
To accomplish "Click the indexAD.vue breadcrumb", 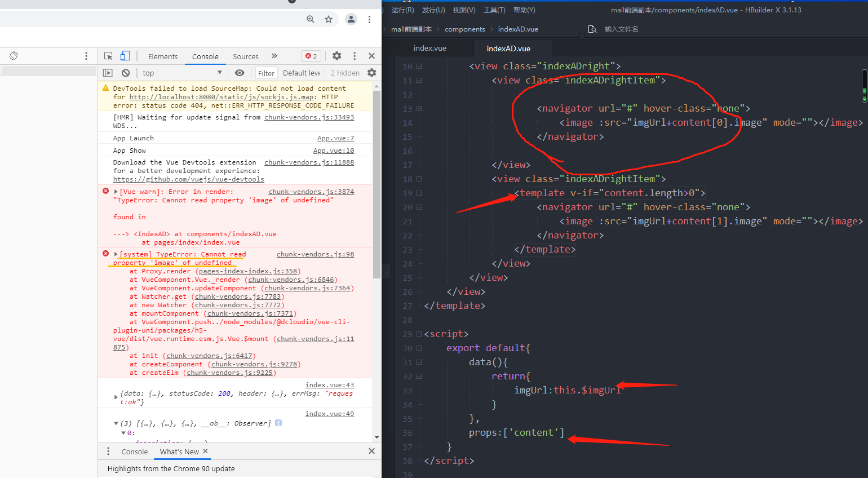I will click(x=518, y=29).
